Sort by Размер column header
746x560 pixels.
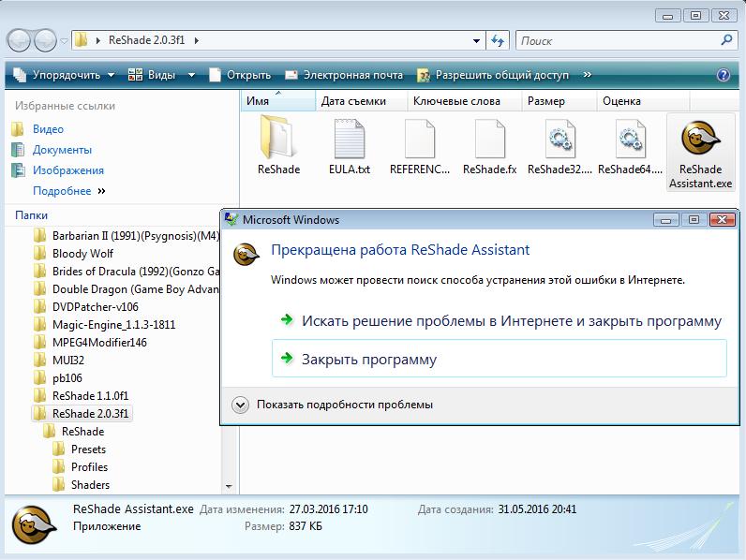point(559,101)
